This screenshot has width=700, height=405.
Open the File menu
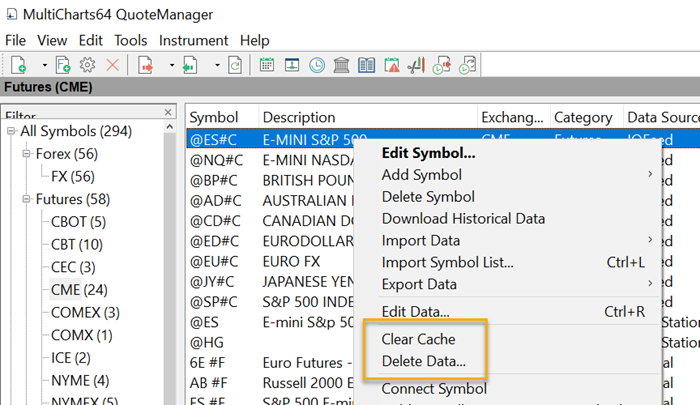[15, 41]
